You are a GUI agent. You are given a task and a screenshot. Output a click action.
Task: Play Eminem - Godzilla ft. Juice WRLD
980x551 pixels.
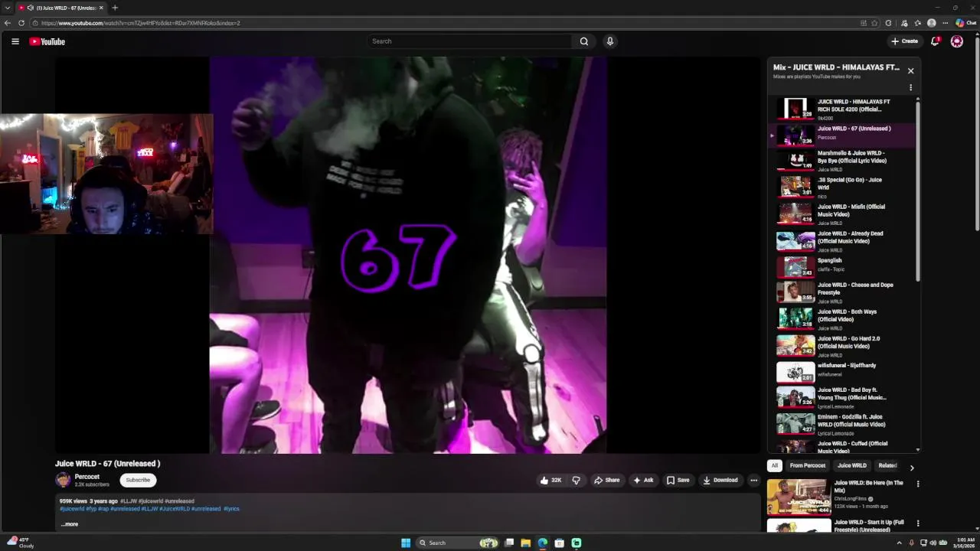point(842,424)
